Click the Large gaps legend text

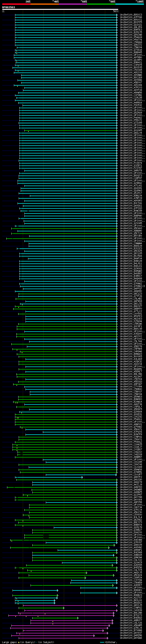click(28, 642)
